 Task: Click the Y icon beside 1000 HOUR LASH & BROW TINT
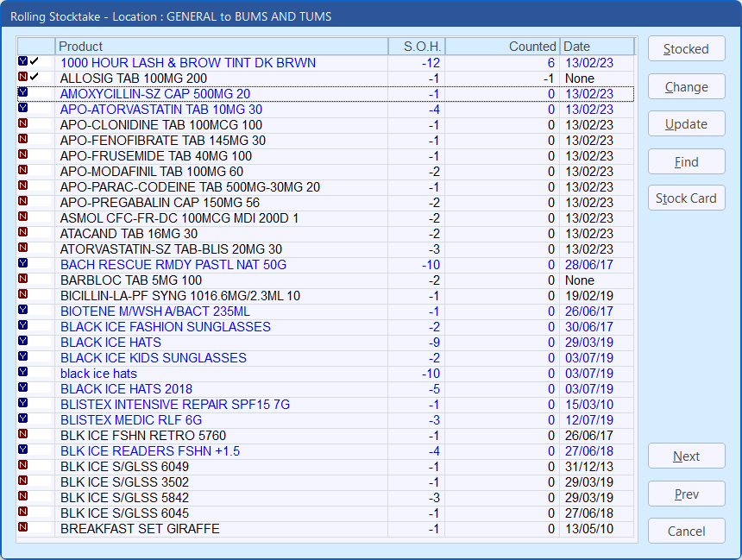pyautogui.click(x=22, y=62)
